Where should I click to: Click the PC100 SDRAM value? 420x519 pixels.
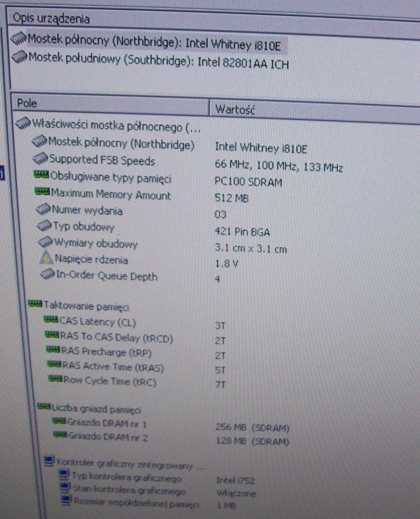click(x=248, y=182)
